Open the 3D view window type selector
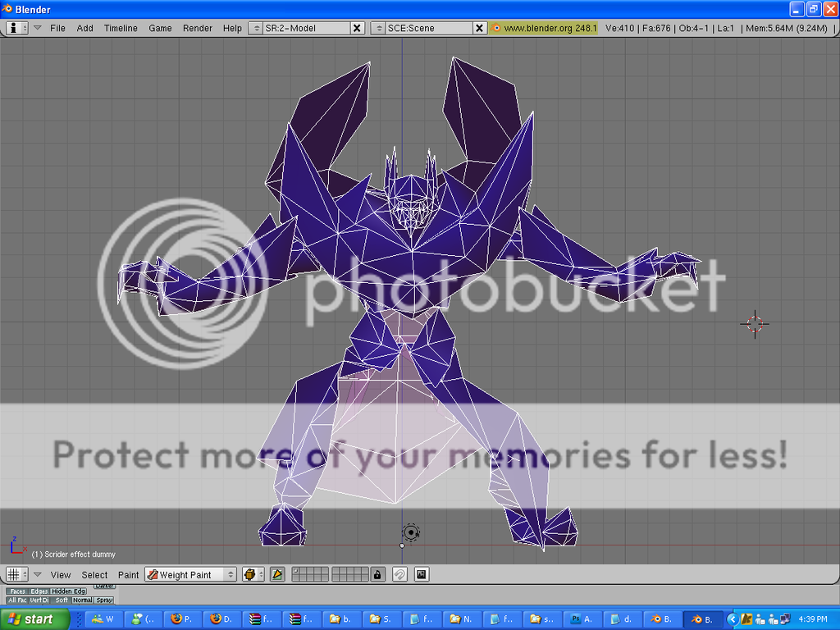Image resolution: width=840 pixels, height=630 pixels. [16, 575]
